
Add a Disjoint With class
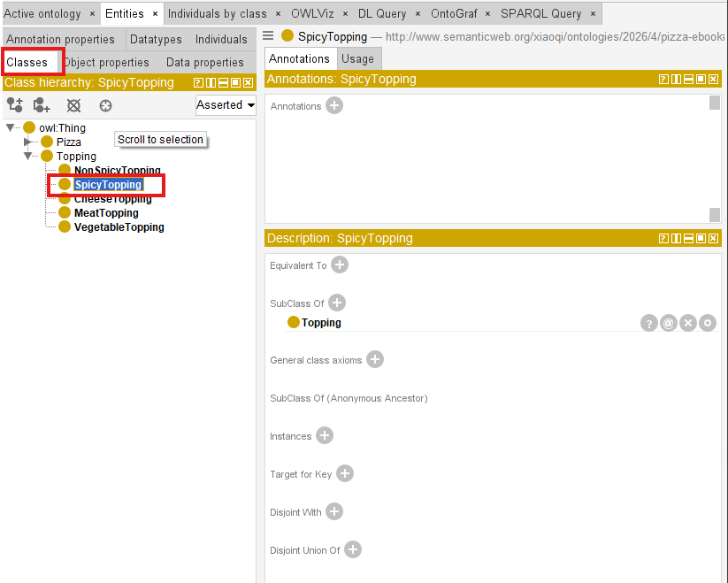coord(334,511)
